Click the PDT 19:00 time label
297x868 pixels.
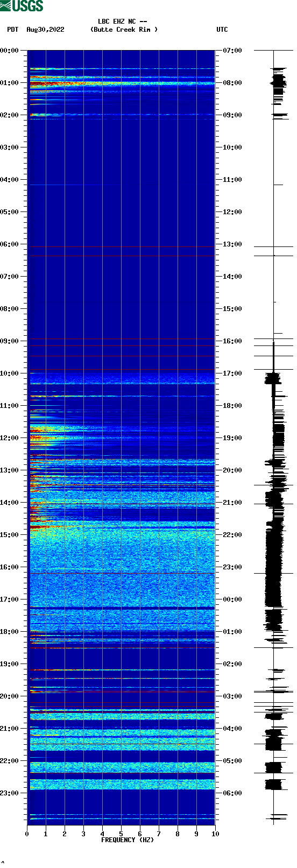[x=10, y=664]
